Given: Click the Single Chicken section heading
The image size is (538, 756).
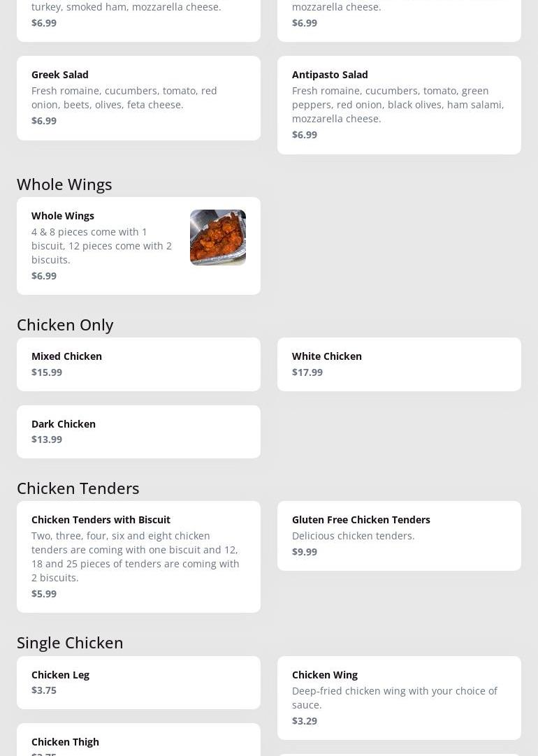Looking at the screenshot, I should click(70, 643).
